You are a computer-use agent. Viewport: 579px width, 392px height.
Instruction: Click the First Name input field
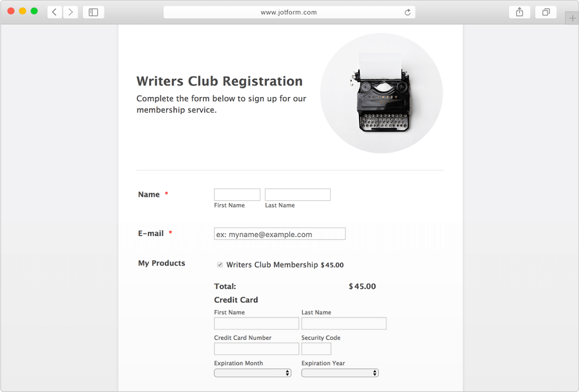[237, 194]
